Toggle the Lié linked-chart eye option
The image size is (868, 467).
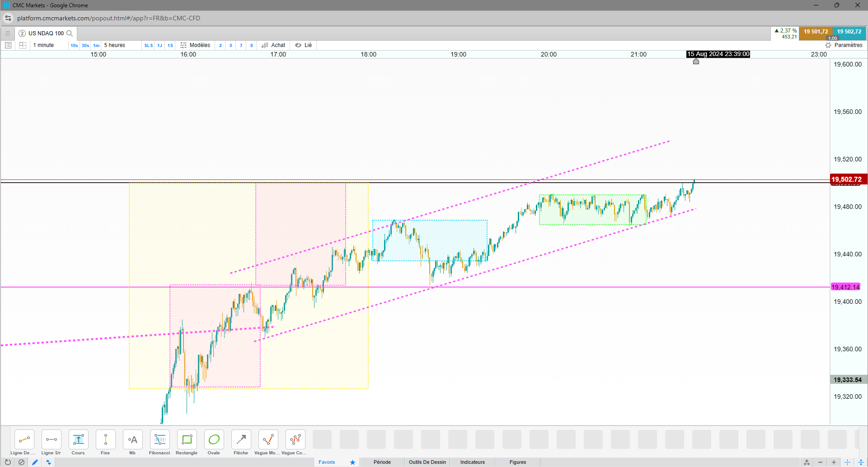303,45
